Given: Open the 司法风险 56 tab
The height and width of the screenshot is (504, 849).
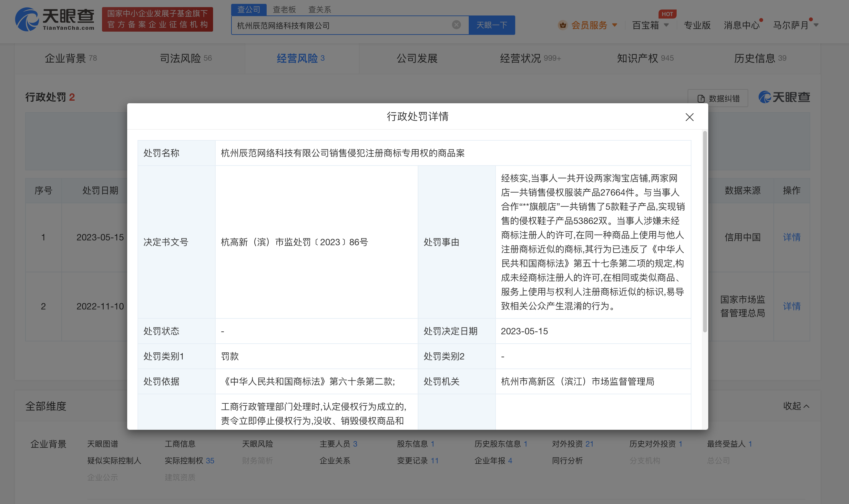Looking at the screenshot, I should pyautogui.click(x=186, y=58).
